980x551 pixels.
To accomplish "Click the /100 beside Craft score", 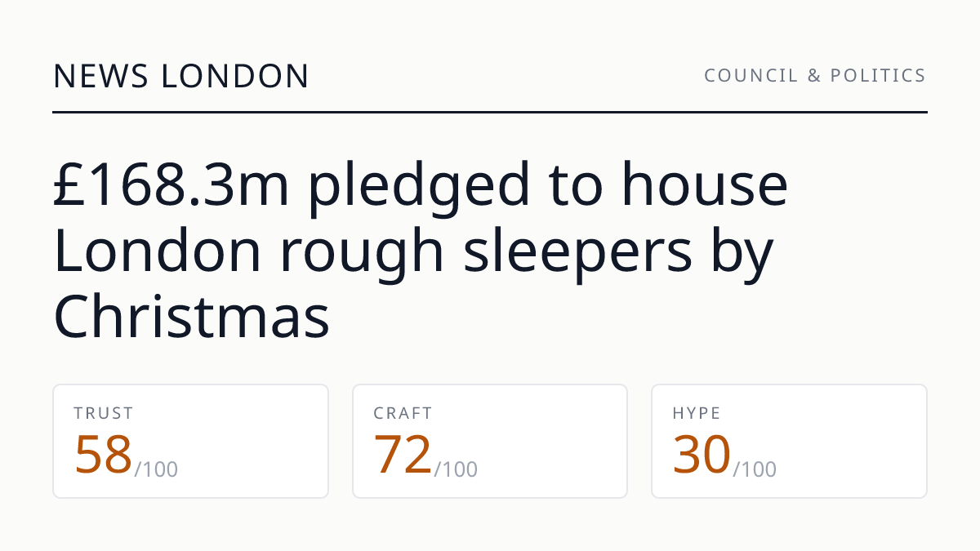I will pyautogui.click(x=456, y=469).
